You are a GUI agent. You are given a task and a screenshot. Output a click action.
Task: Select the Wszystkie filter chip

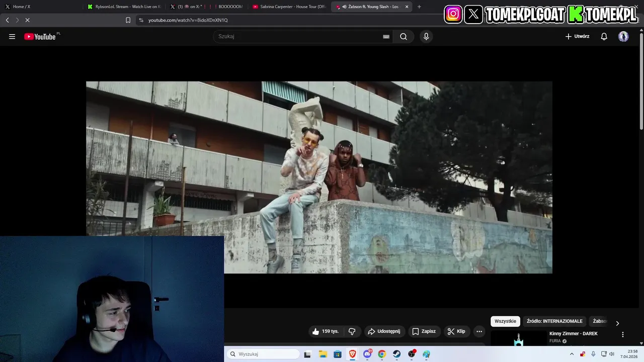click(505, 321)
